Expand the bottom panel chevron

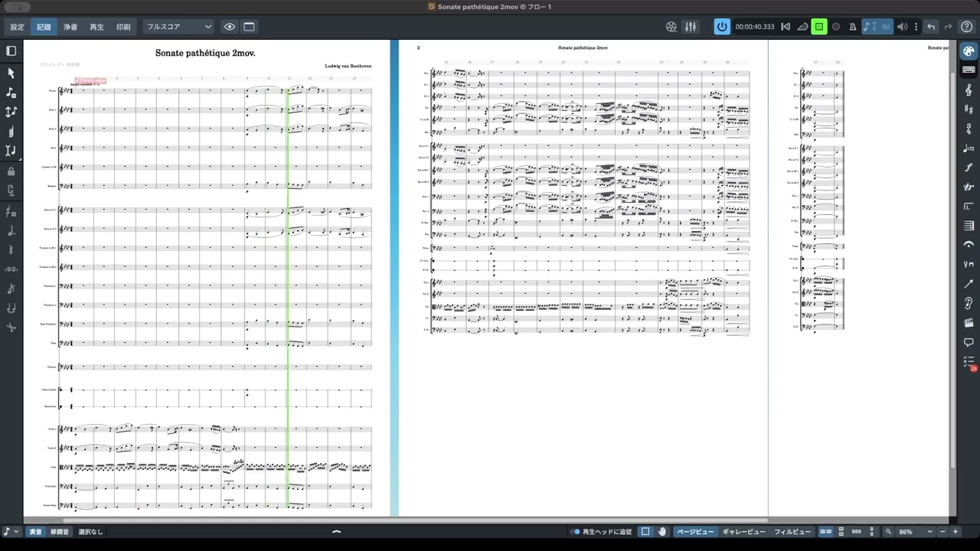pyautogui.click(x=336, y=532)
